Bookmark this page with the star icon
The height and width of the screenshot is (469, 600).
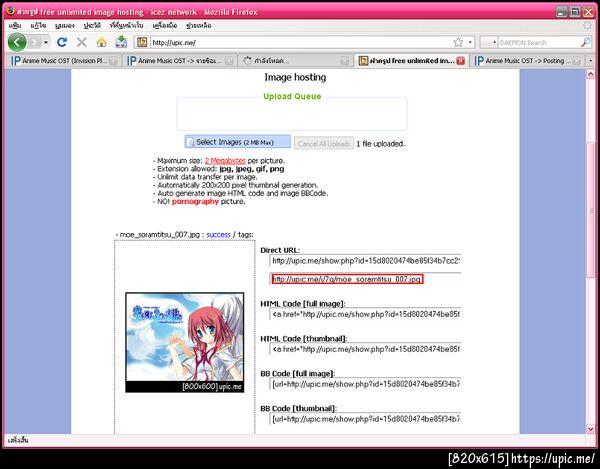(x=458, y=42)
